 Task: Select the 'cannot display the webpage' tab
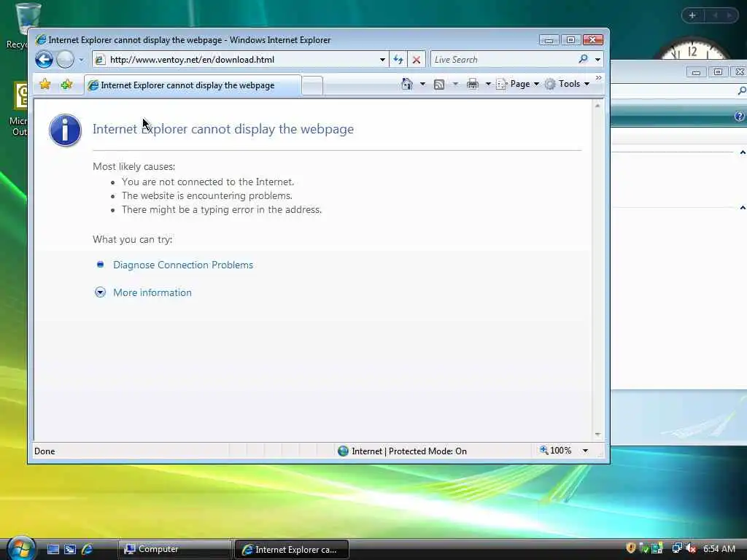point(193,85)
